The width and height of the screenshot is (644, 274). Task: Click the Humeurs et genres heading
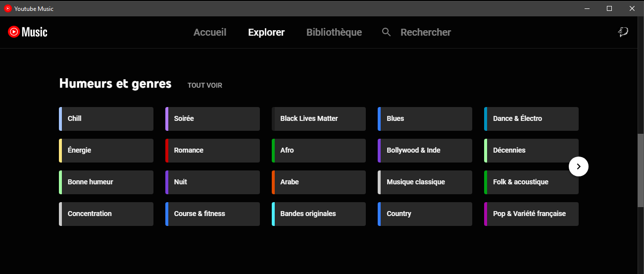(x=115, y=84)
